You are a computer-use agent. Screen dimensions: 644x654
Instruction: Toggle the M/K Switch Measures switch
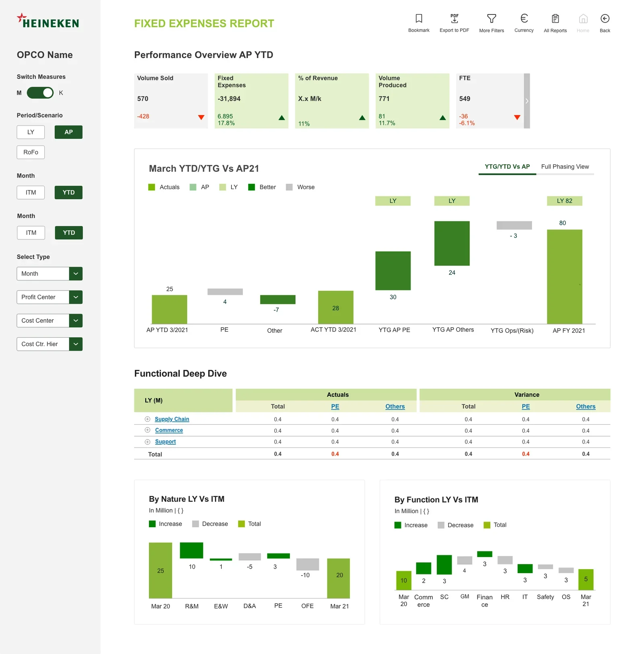point(40,93)
